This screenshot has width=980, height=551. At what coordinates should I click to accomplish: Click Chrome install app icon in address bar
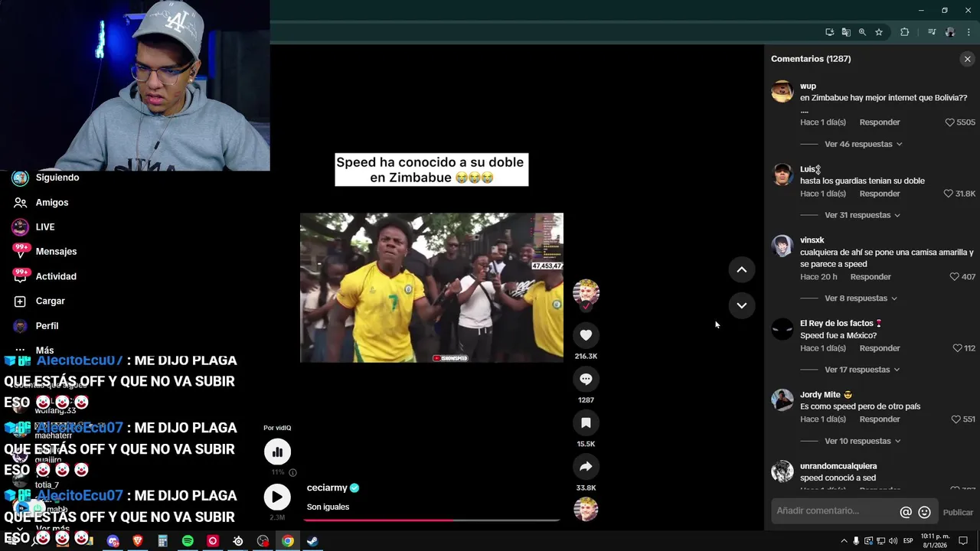pyautogui.click(x=829, y=32)
